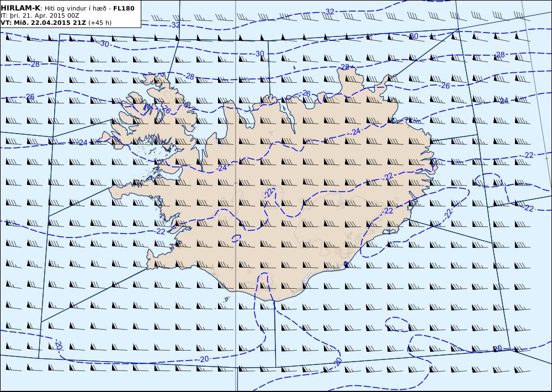This screenshot has width=552, height=392.
Task: Click the -26 isotherm label over the Westfjords
Action: [x=166, y=110]
